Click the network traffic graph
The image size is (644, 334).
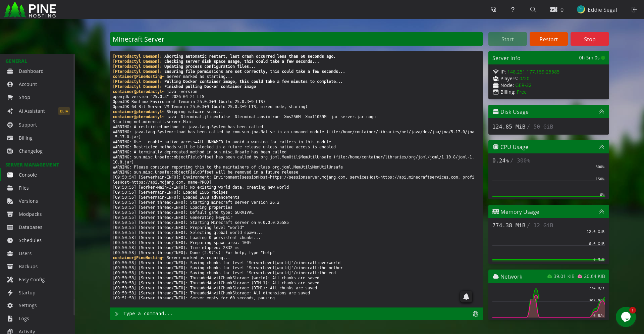click(548, 302)
